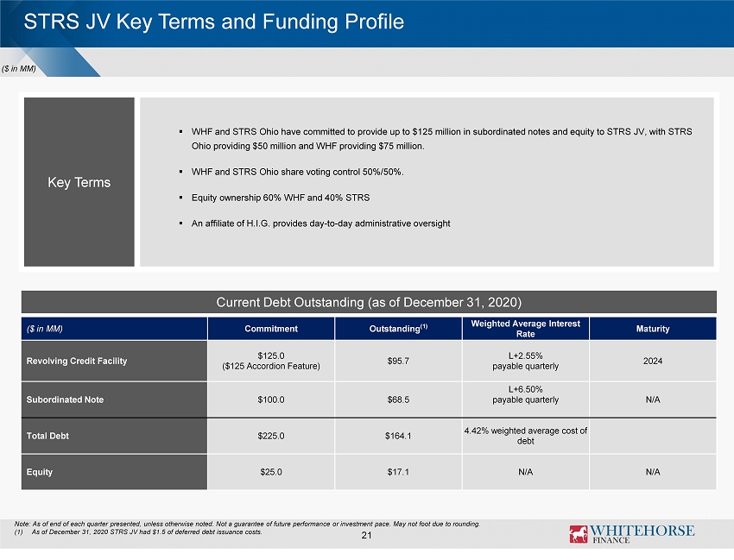Click footnote (1) about deferred debt issuance costs
The height and width of the screenshot is (560, 734).
[138, 532]
